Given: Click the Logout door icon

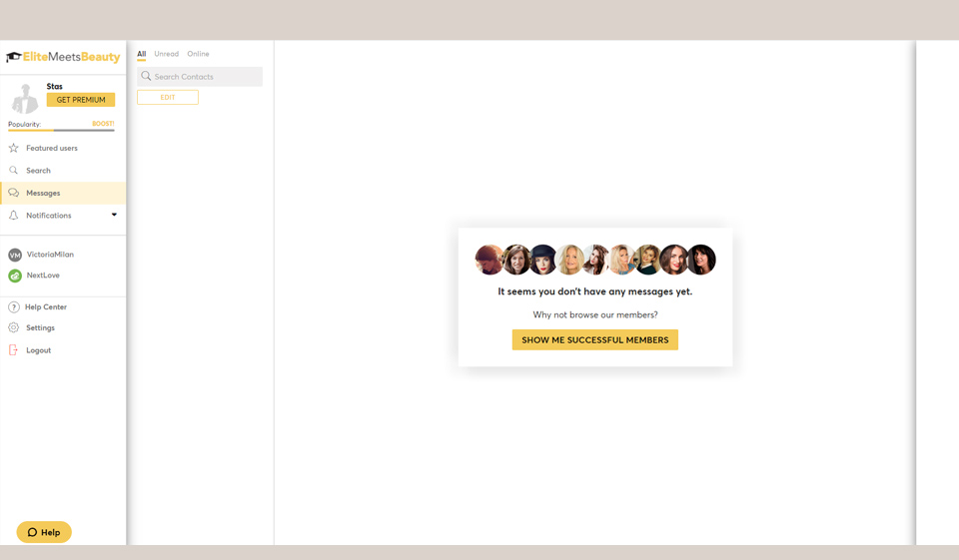Looking at the screenshot, I should coord(14,350).
